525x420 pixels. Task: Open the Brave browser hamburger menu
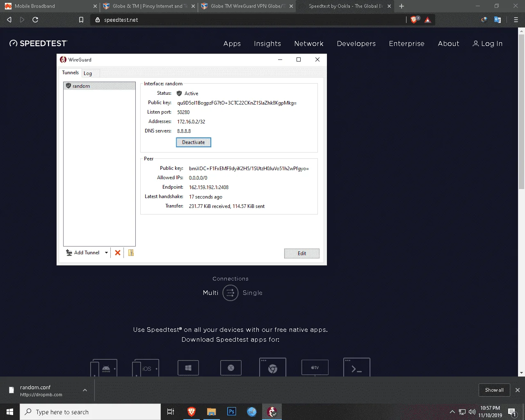[x=516, y=20]
